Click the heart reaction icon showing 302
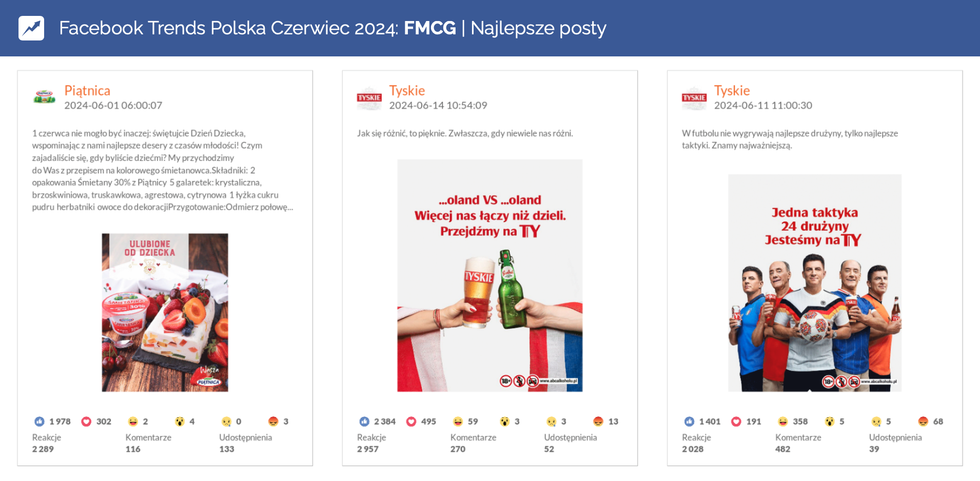980x481 pixels. click(86, 422)
